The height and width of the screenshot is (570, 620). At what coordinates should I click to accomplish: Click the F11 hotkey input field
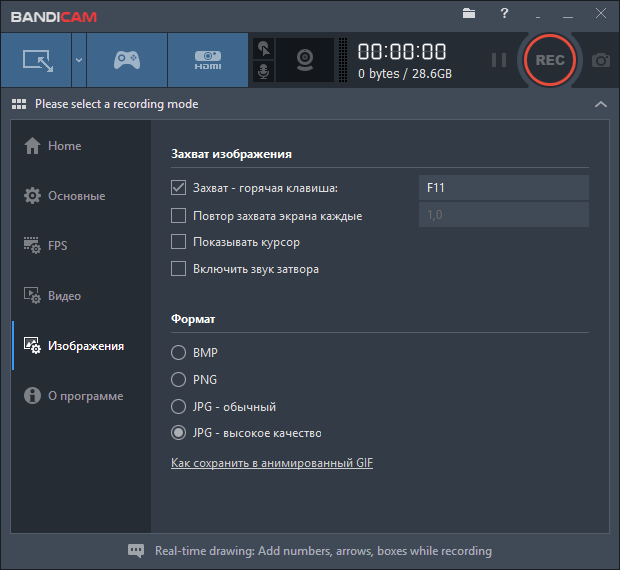502,188
